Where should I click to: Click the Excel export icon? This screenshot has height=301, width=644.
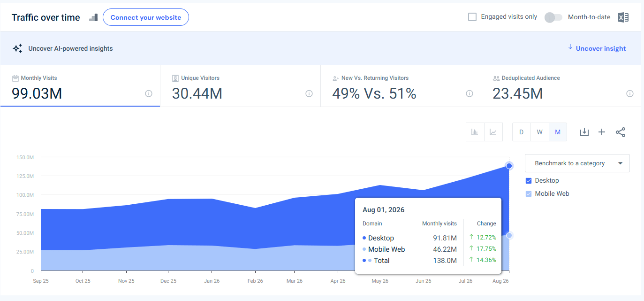coord(623,17)
